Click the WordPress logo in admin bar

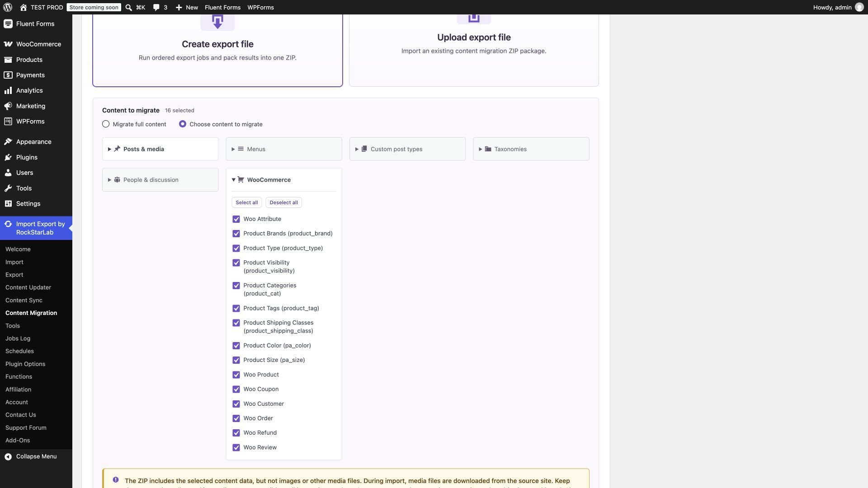[8, 7]
